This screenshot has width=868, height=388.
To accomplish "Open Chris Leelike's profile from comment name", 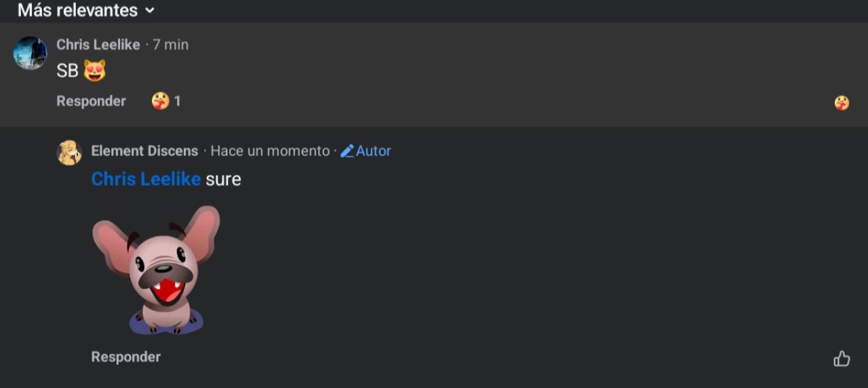I will 98,45.
